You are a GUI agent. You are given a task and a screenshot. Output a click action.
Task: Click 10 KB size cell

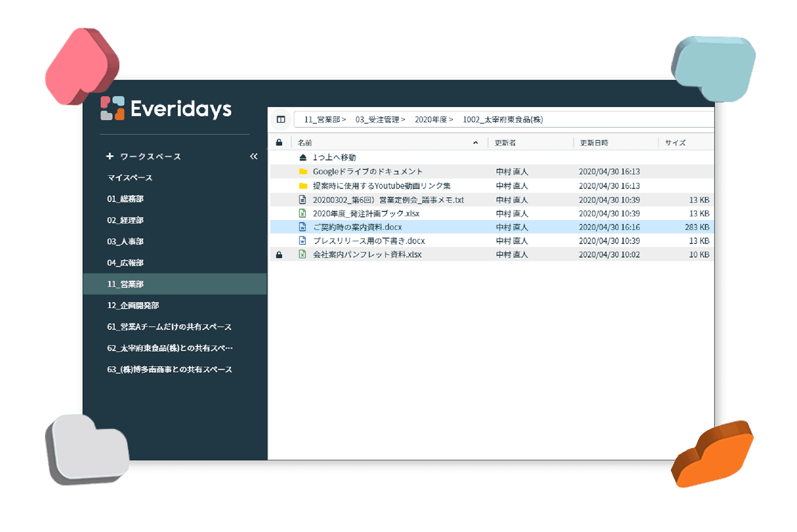click(699, 254)
